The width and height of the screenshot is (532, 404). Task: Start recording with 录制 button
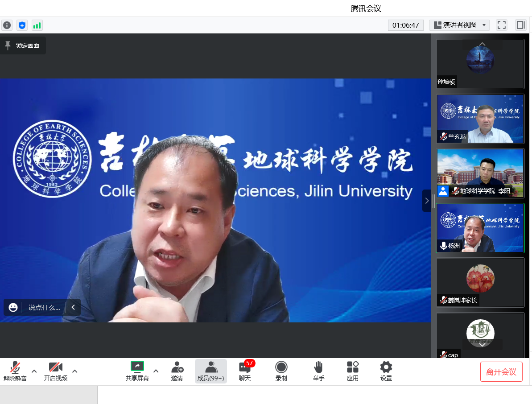tap(281, 371)
